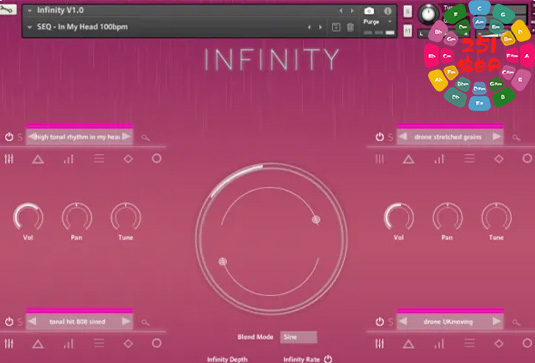Solo the high tonal rhythm layer
This screenshot has height=363, width=535.
tap(20, 137)
